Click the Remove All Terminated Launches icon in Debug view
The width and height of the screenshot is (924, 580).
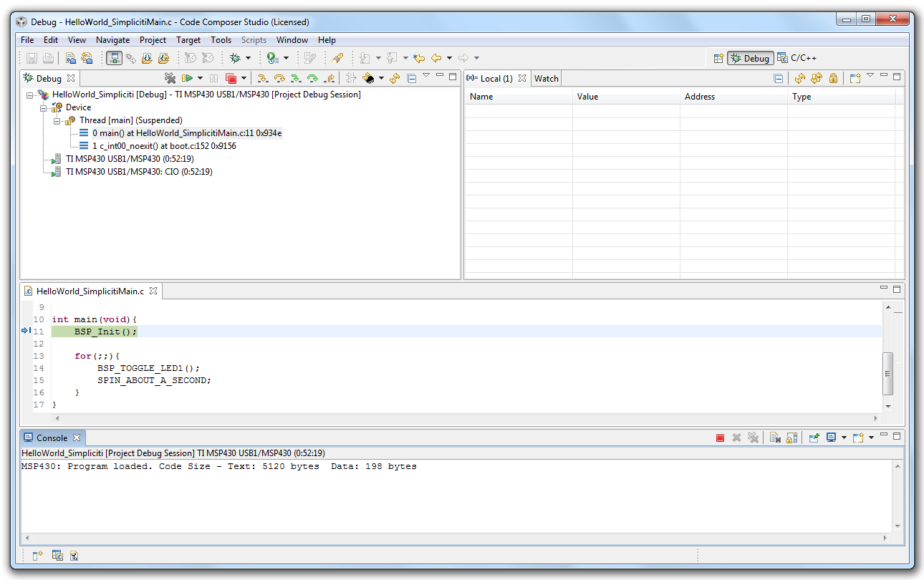tap(170, 78)
